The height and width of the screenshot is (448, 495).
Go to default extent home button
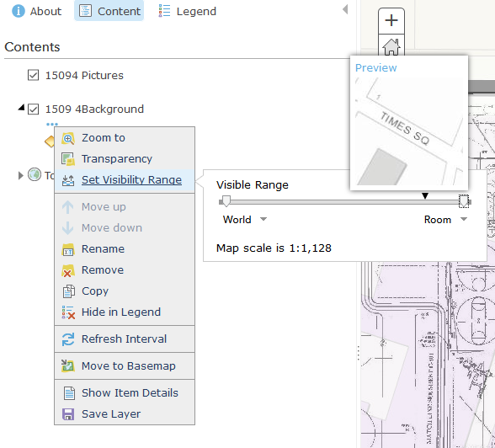coord(391,45)
